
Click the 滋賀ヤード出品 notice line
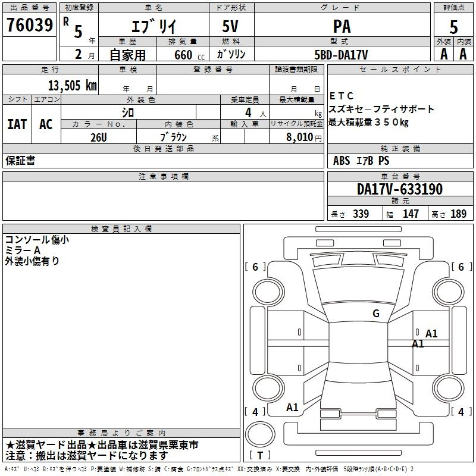click(x=102, y=444)
